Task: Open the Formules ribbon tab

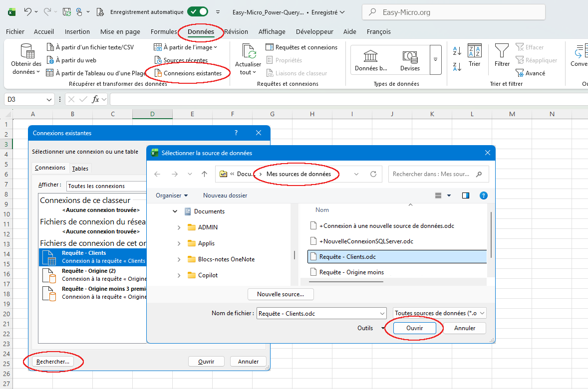Action: pyautogui.click(x=164, y=31)
